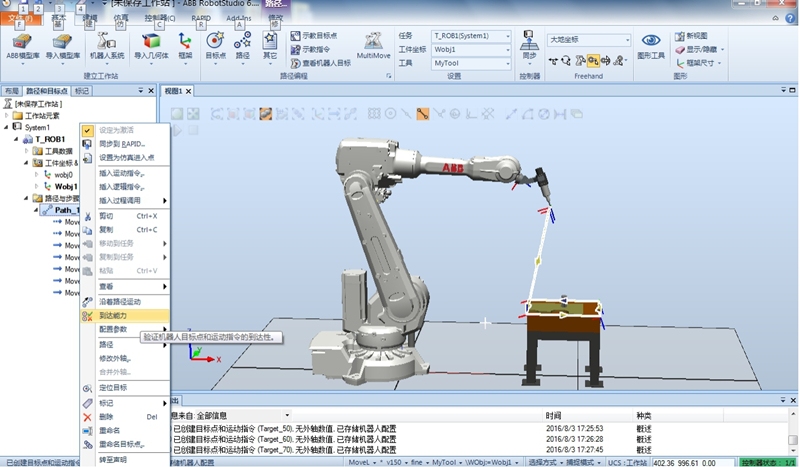Click the 图形工具 graphics tools icon

point(651,45)
